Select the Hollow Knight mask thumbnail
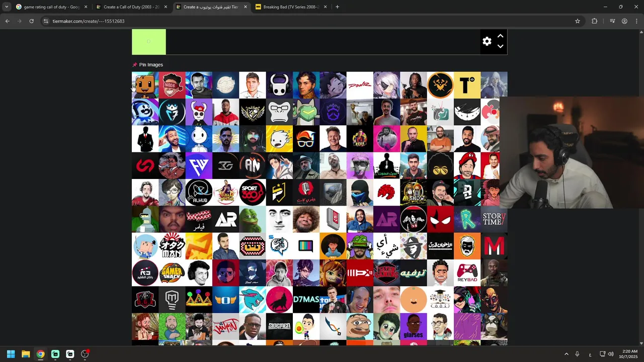The width and height of the screenshot is (644, 362). tap(279, 85)
